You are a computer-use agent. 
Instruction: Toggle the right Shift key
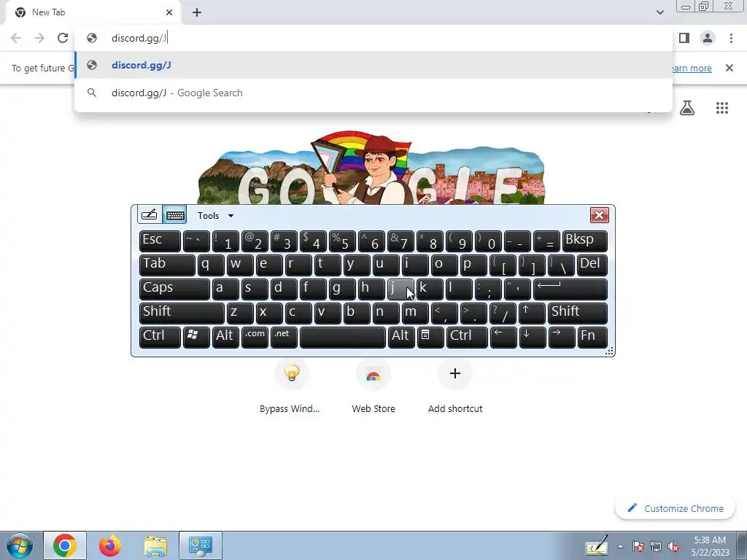578,314
